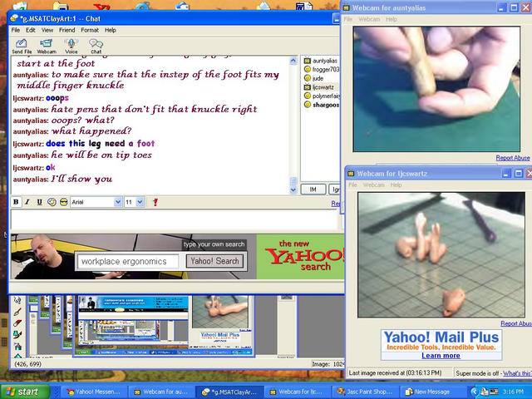The width and height of the screenshot is (532, 399).
Task: Open the Format menu
Action: point(90,30)
